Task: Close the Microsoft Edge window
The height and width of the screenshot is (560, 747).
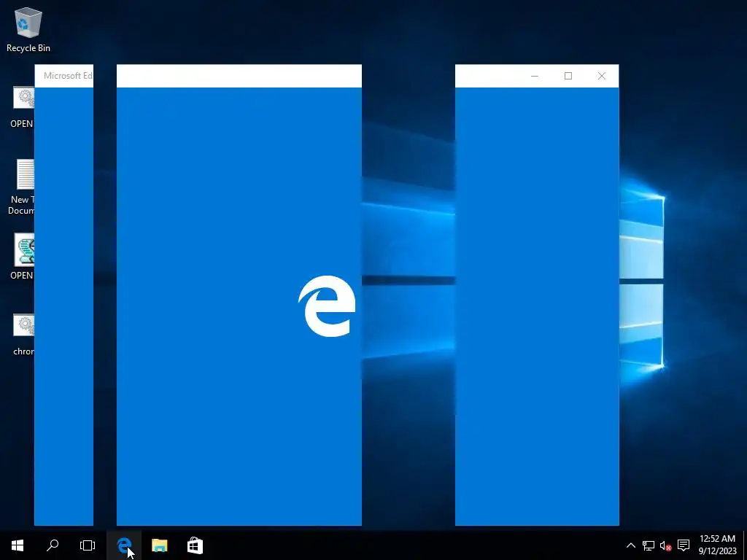Action: point(602,76)
